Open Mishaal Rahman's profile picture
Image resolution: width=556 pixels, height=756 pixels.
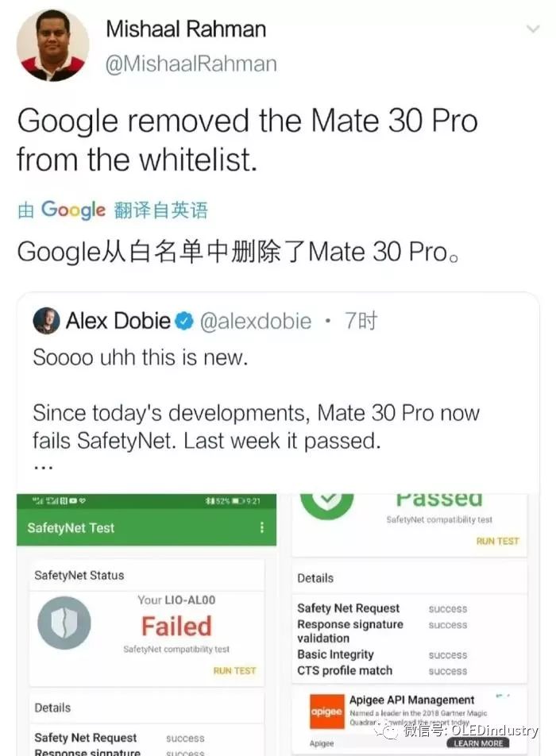53,44
